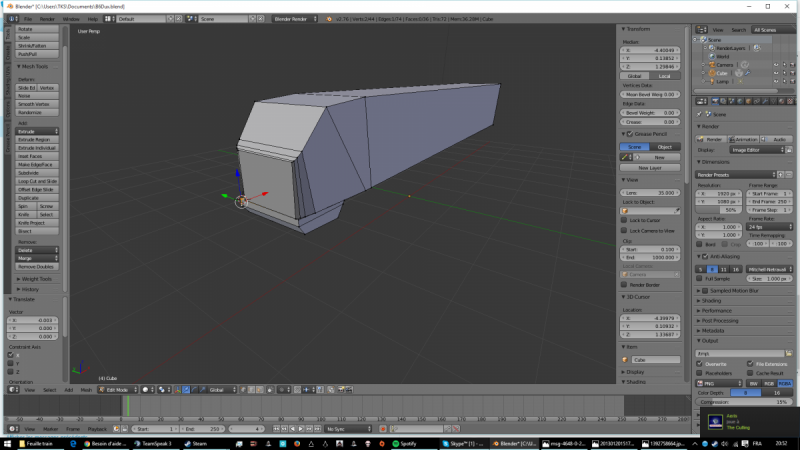Toggle the Cube visibility eye in the outliner
The width and height of the screenshot is (800, 450).
pyautogui.click(x=776, y=73)
